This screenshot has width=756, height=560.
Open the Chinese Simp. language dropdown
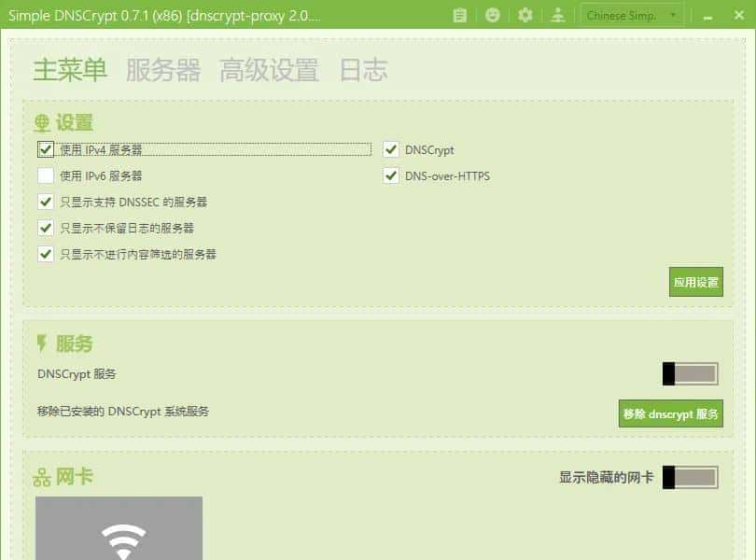pyautogui.click(x=631, y=15)
